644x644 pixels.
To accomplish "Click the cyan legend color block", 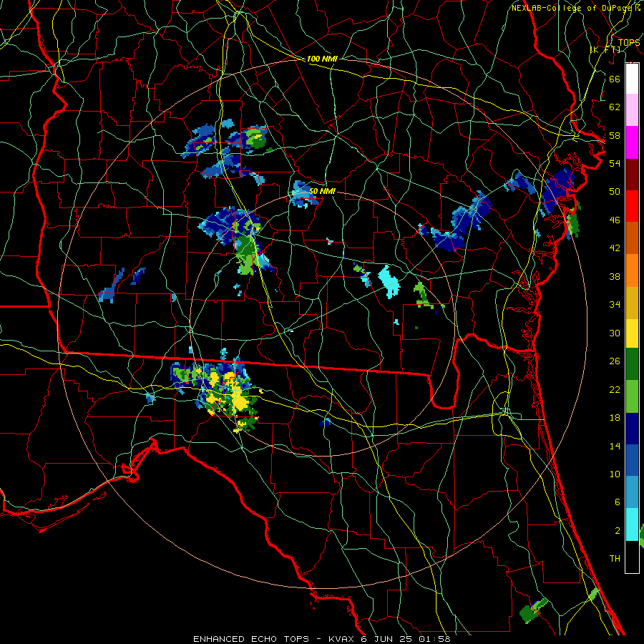I will point(632,525).
